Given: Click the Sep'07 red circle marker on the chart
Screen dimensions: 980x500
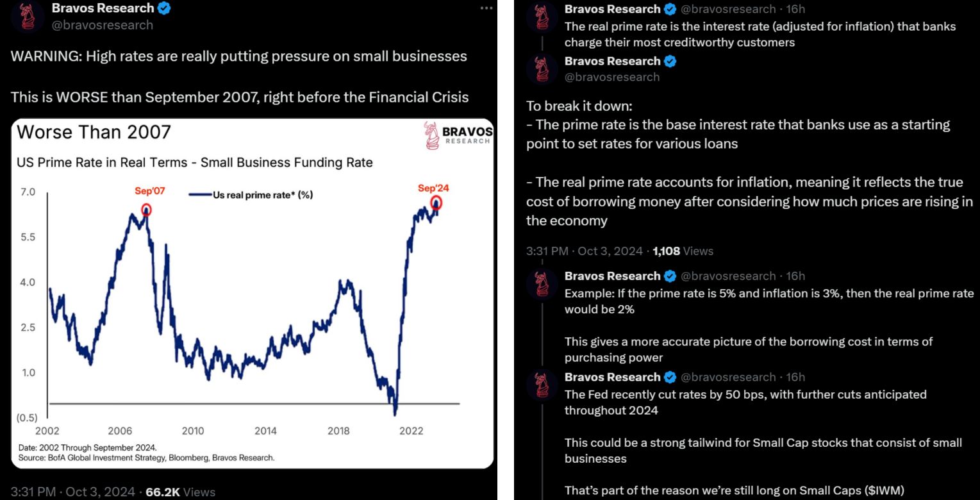Looking at the screenshot, I should (146, 209).
